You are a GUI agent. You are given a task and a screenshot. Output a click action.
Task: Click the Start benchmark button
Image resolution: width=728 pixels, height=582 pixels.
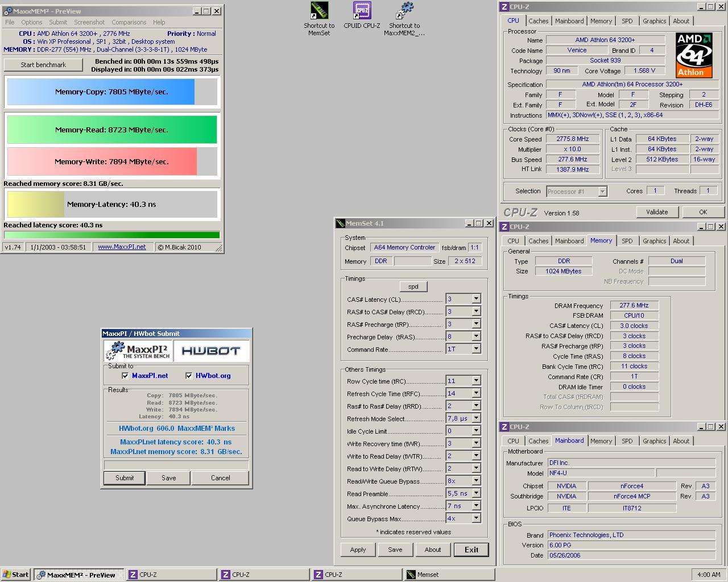(x=43, y=65)
